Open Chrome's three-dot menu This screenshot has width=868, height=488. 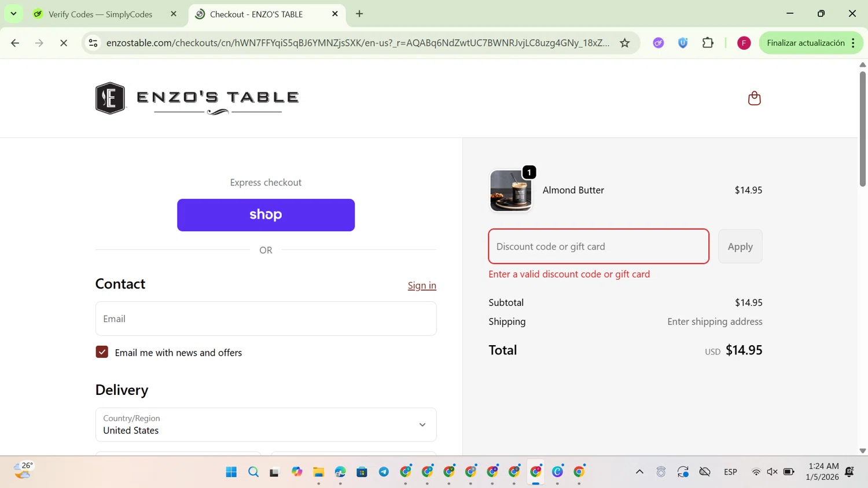(x=853, y=43)
